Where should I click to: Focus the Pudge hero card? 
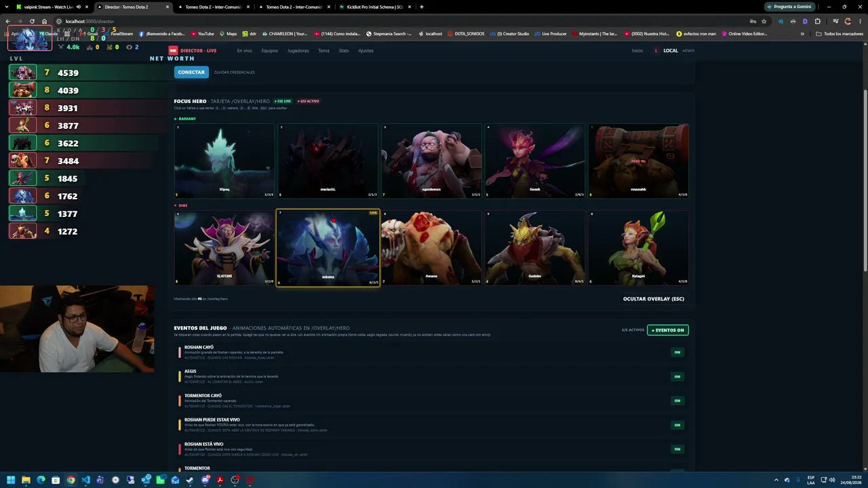(x=431, y=161)
